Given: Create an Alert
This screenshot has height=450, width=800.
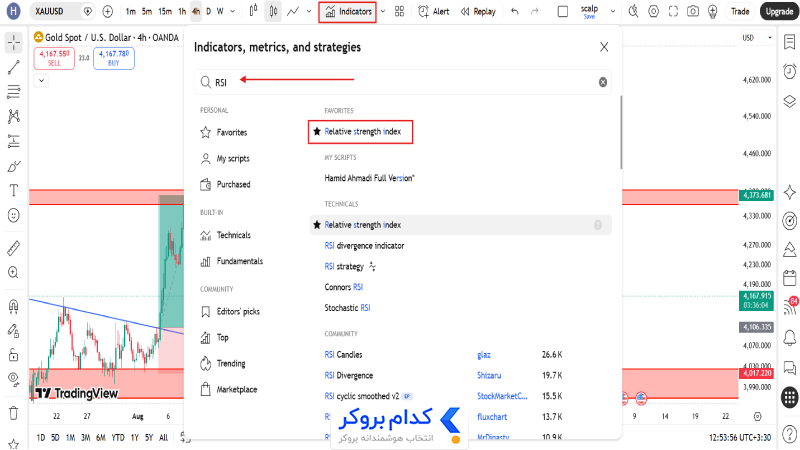Looking at the screenshot, I should [x=434, y=11].
